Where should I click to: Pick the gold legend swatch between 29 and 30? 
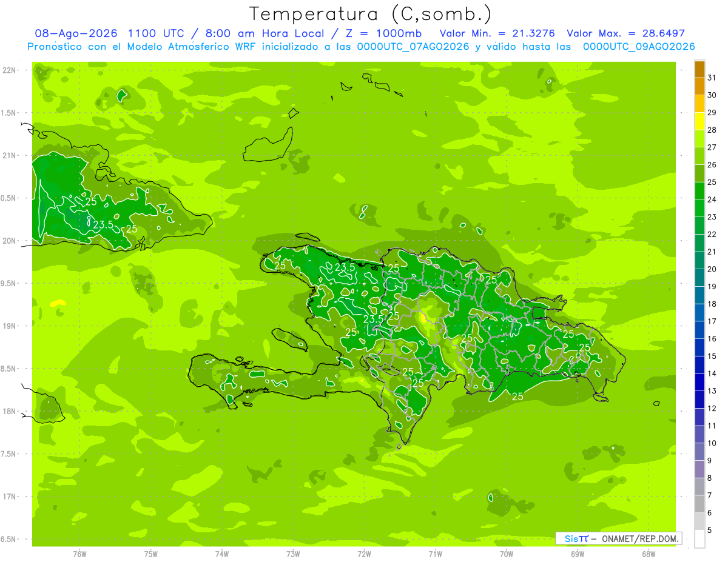(x=699, y=104)
